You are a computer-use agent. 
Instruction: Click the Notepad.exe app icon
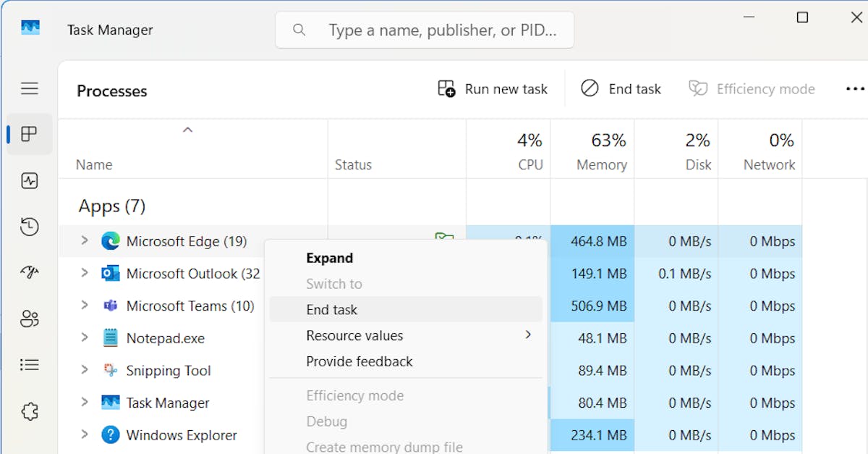(x=110, y=338)
